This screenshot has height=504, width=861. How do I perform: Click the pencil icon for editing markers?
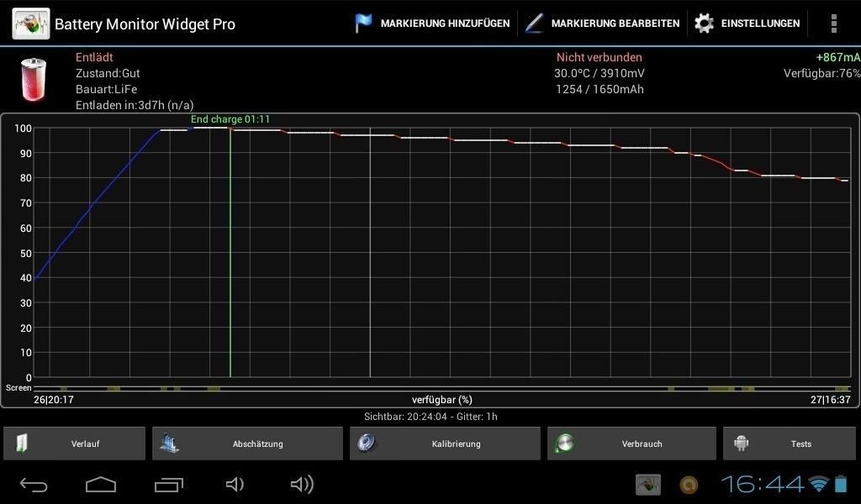pos(534,24)
